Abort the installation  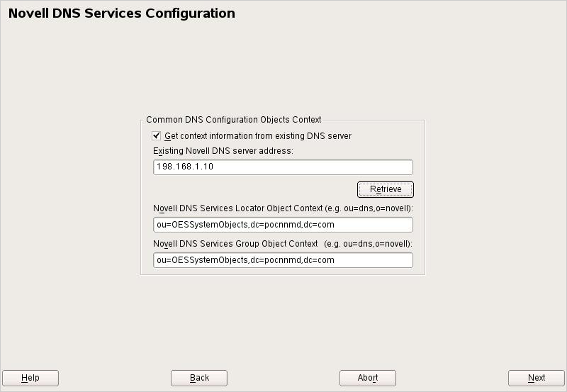[368, 378]
